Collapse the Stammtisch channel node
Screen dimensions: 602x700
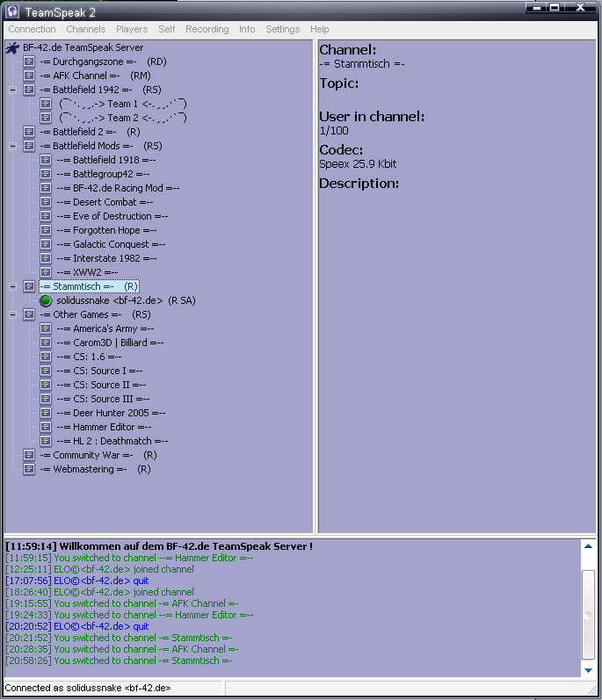coord(13,286)
